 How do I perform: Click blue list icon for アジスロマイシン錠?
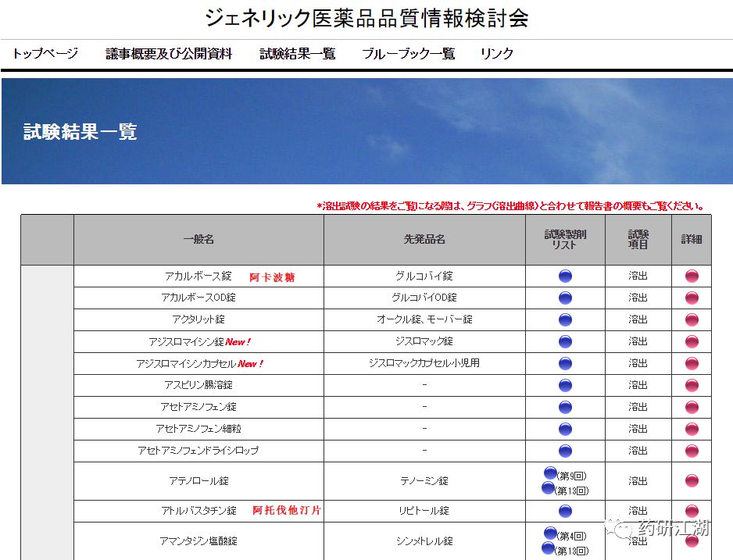[565, 341]
